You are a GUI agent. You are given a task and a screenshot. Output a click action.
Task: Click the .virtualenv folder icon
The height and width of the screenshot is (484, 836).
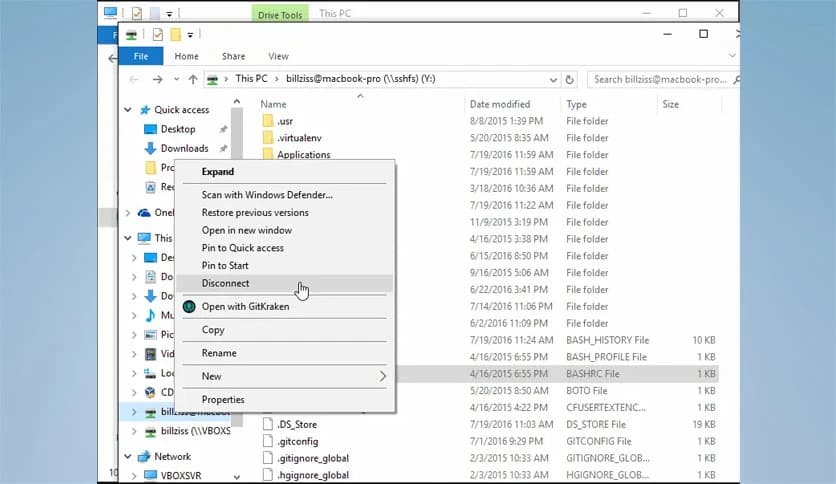[268, 138]
